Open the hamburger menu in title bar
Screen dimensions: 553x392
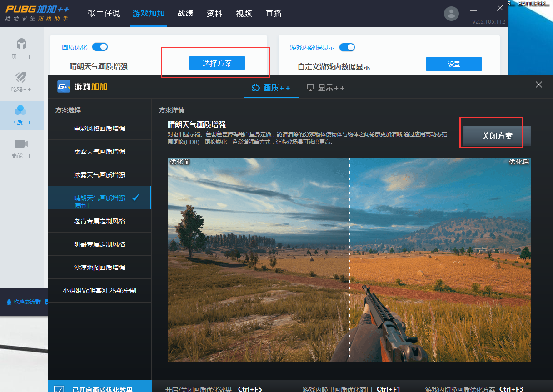(473, 8)
